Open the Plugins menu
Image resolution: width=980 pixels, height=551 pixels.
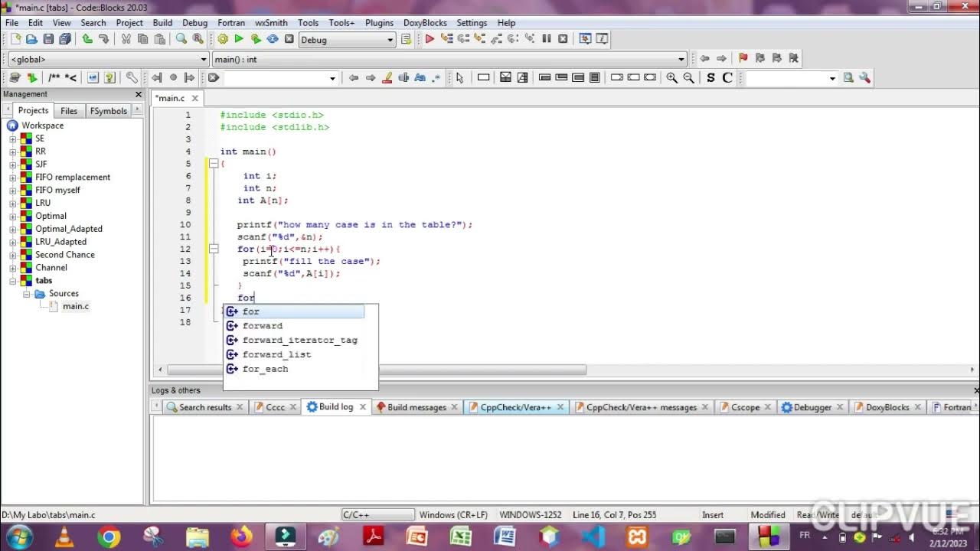pyautogui.click(x=379, y=23)
